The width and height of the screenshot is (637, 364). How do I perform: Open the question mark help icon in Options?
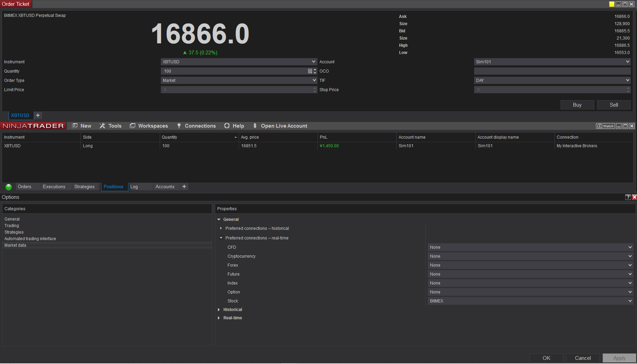pyautogui.click(x=628, y=197)
